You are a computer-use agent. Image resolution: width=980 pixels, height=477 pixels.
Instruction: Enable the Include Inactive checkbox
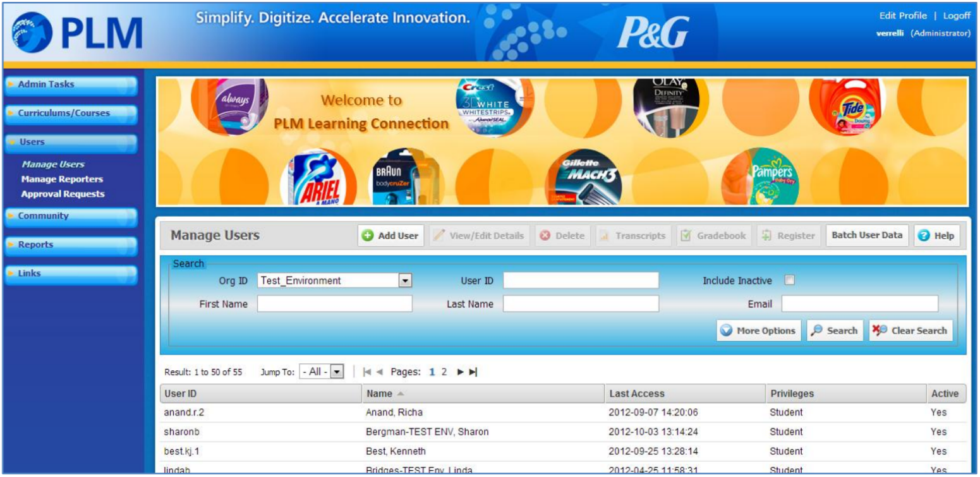pos(789,280)
